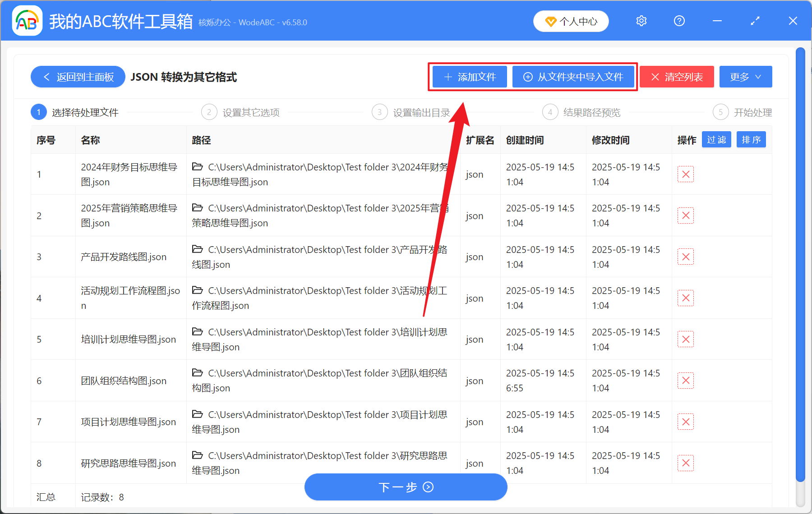Toggle the 排序 sorting control
This screenshot has height=514, width=812.
tap(751, 140)
